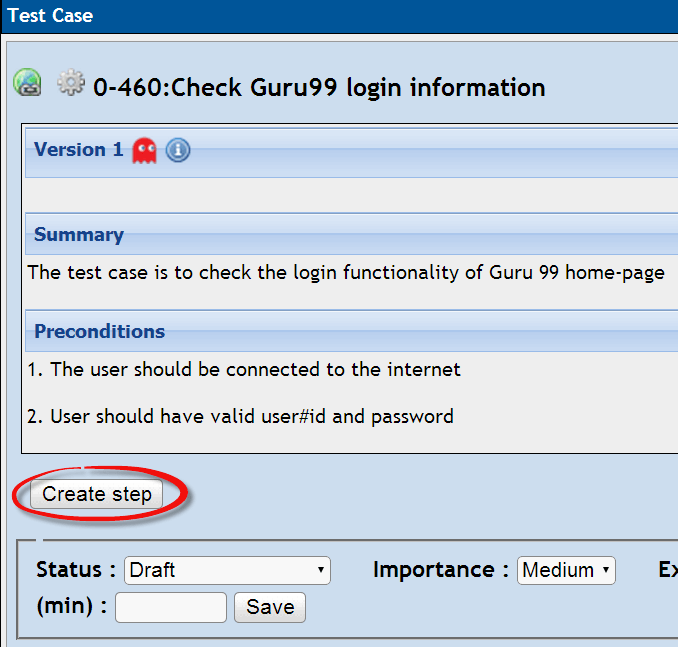The image size is (678, 647).
Task: Click the Create step button
Action: (x=97, y=494)
